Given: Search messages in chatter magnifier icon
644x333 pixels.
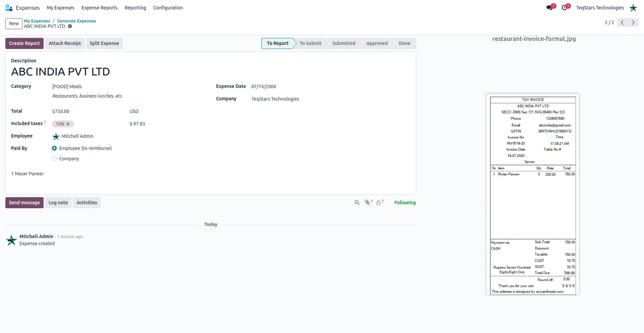Looking at the screenshot, I should tap(357, 203).
